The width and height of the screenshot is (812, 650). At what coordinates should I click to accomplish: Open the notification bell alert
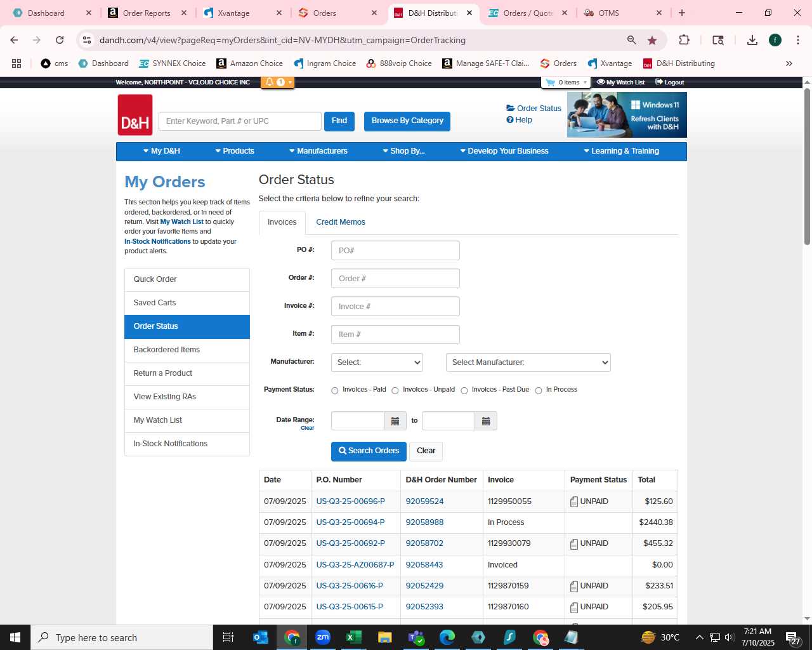pos(277,83)
